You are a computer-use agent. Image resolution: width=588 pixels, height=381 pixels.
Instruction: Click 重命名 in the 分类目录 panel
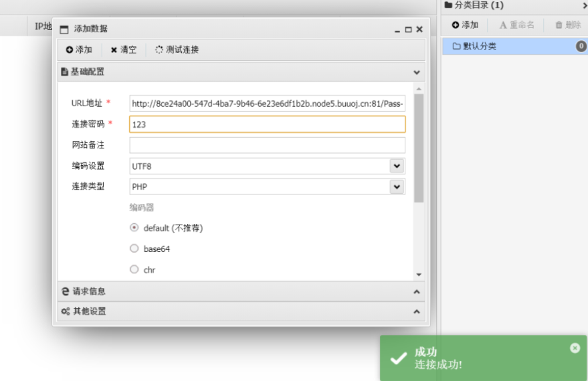point(516,25)
